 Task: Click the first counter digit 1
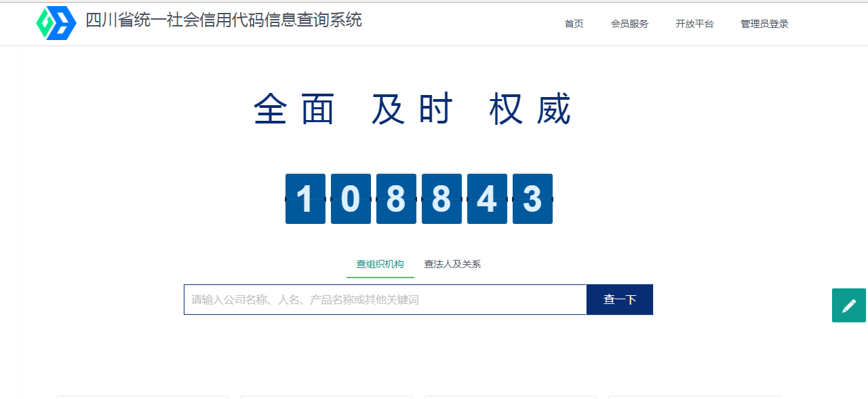(x=305, y=199)
